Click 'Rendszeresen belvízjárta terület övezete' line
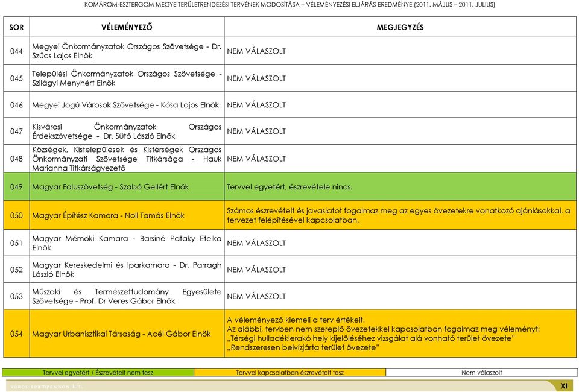This screenshot has height=392, width=579. [x=303, y=347]
